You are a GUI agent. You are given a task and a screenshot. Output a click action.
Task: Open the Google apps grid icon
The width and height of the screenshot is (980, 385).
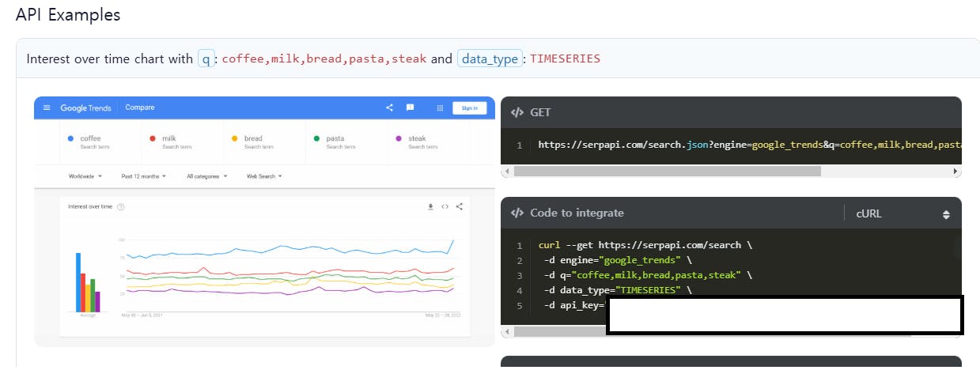point(440,108)
